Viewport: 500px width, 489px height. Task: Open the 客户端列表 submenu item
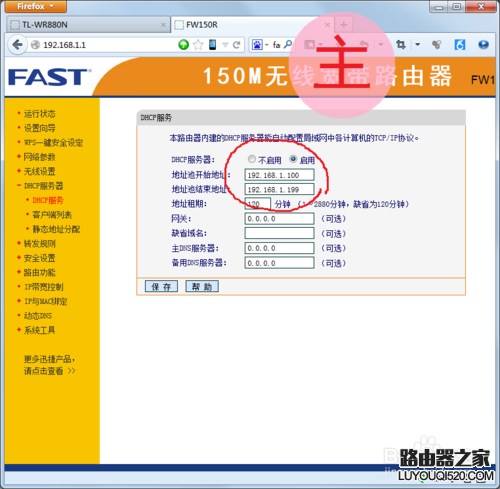point(52,215)
